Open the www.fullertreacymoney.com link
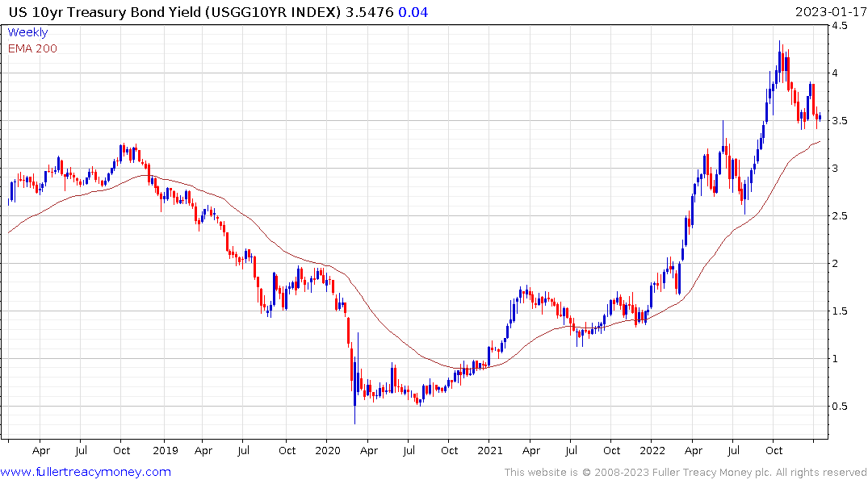This screenshot has width=868, height=484. click(x=86, y=472)
